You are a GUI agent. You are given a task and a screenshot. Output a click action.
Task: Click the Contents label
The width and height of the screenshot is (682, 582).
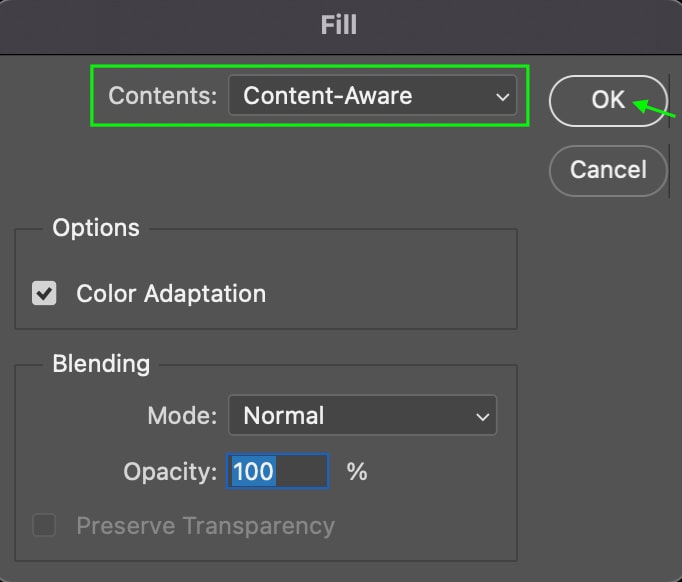[x=163, y=96]
